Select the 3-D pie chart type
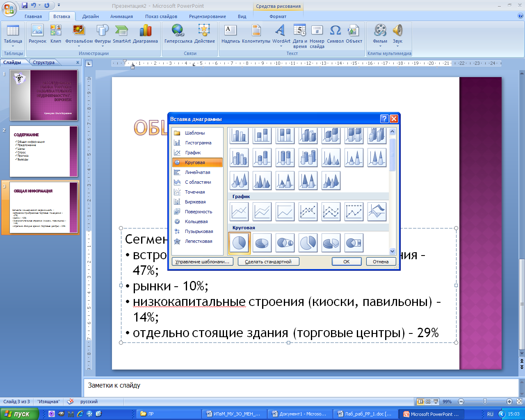The width and height of the screenshot is (525, 420). point(262,243)
